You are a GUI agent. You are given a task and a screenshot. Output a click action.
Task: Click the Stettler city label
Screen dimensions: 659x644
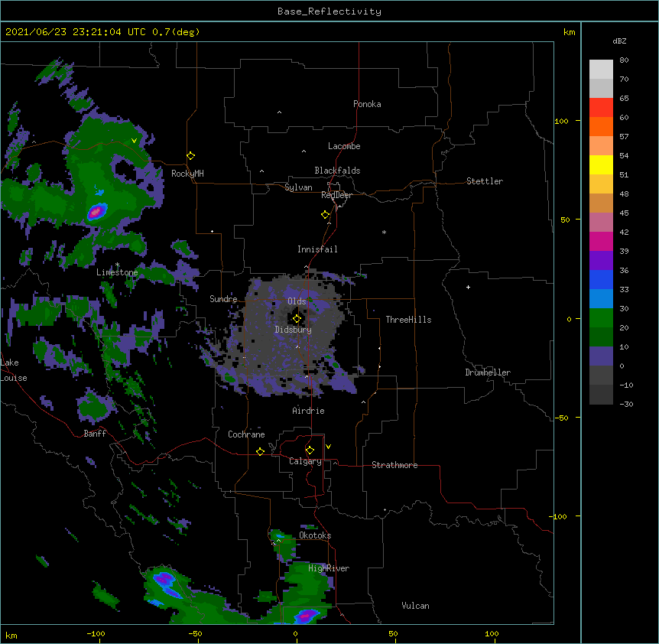pos(485,181)
